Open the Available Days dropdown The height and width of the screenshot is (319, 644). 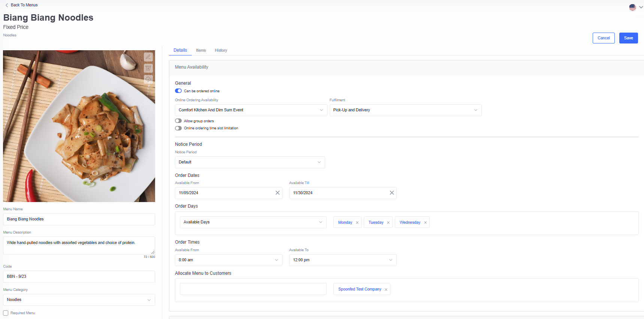[x=253, y=222]
